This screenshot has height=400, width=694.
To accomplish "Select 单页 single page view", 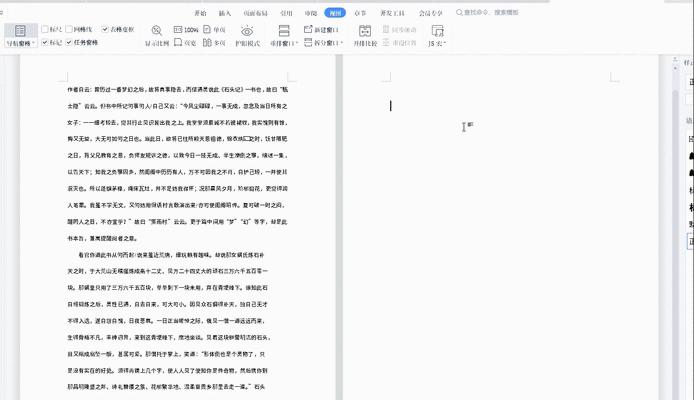I will [x=214, y=30].
